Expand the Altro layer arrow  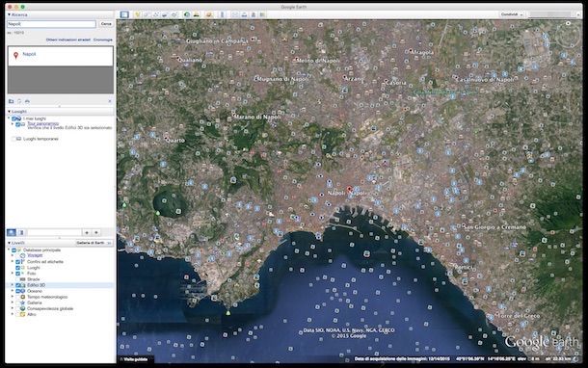pyautogui.click(x=13, y=314)
